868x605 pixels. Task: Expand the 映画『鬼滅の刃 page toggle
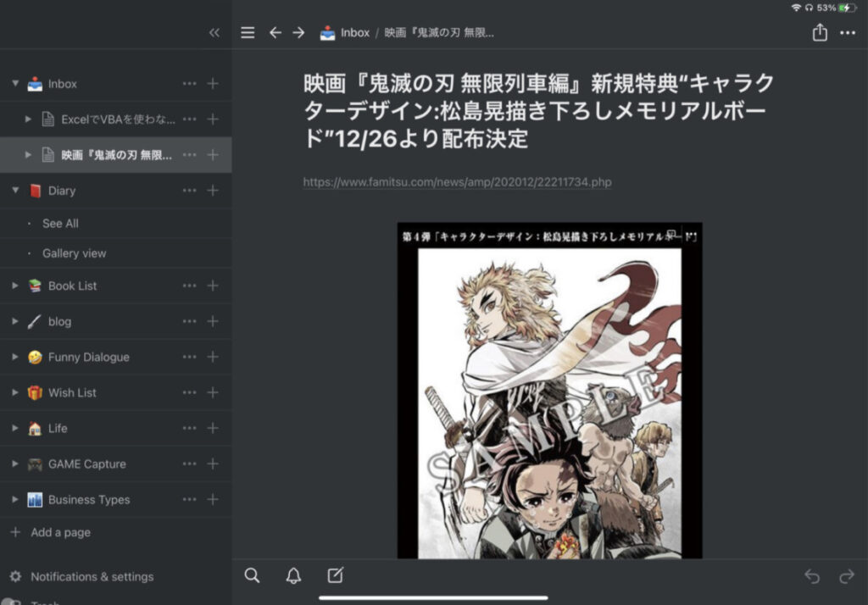pos(28,154)
